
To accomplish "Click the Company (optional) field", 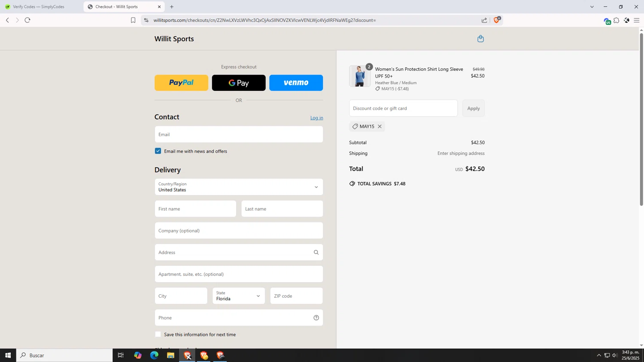I will click(x=239, y=231).
